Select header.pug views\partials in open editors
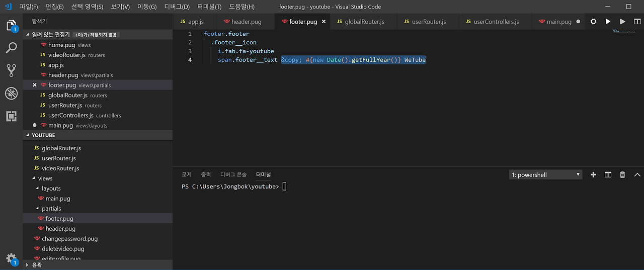The image size is (644, 270). tap(98, 75)
